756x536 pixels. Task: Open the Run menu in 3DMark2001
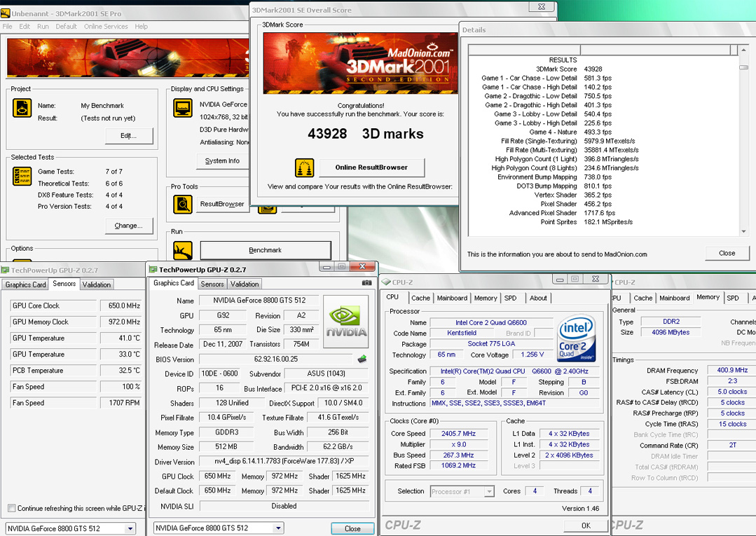[x=43, y=27]
